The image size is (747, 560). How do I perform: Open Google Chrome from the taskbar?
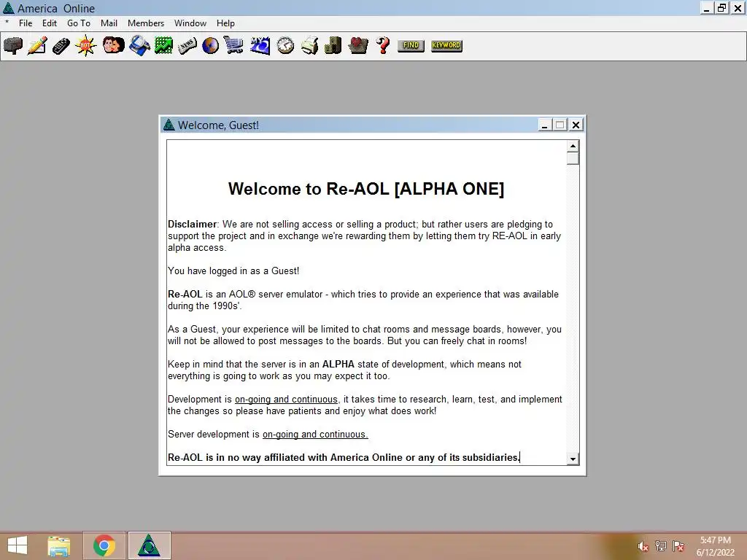[x=104, y=545]
